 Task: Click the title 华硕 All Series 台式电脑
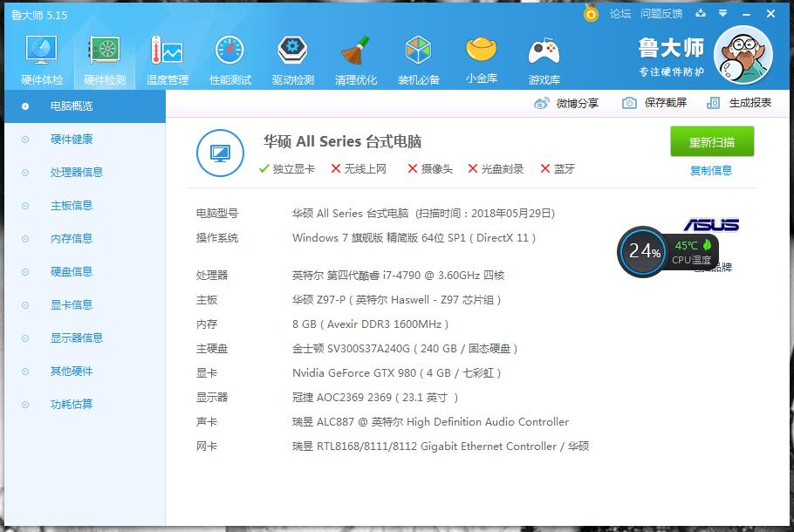coord(342,141)
